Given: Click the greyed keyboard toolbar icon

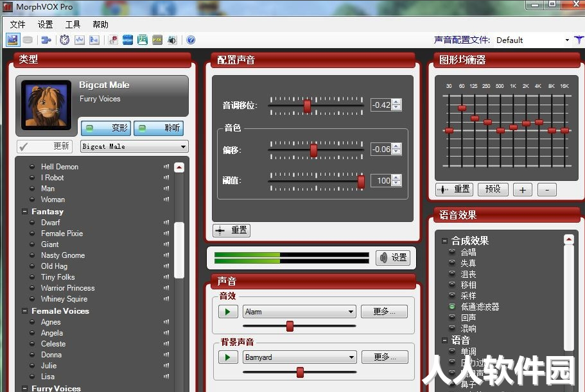Looking at the screenshot, I should (x=28, y=40).
